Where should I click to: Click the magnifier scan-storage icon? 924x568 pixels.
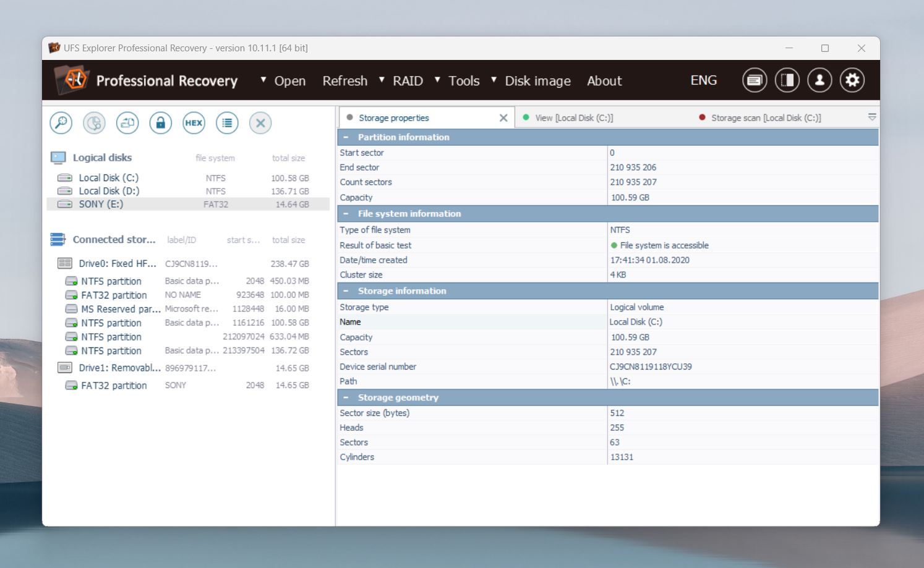(x=61, y=123)
